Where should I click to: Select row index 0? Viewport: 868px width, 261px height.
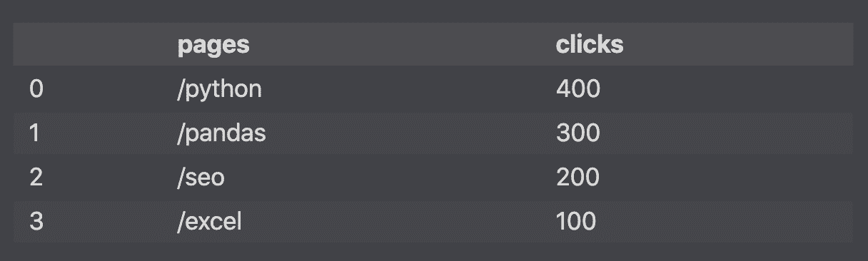[36, 89]
